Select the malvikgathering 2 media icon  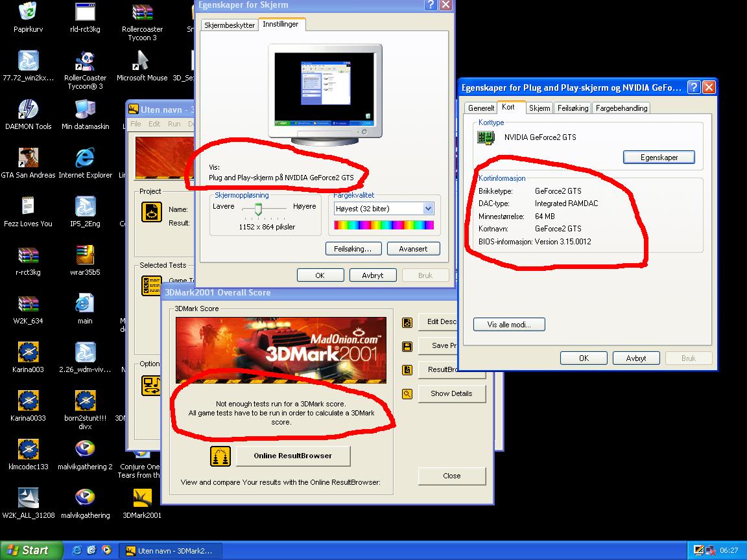pyautogui.click(x=86, y=449)
